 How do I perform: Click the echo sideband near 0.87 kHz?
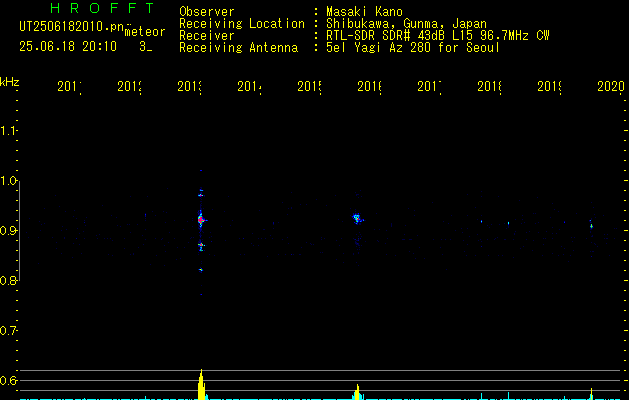(201, 246)
